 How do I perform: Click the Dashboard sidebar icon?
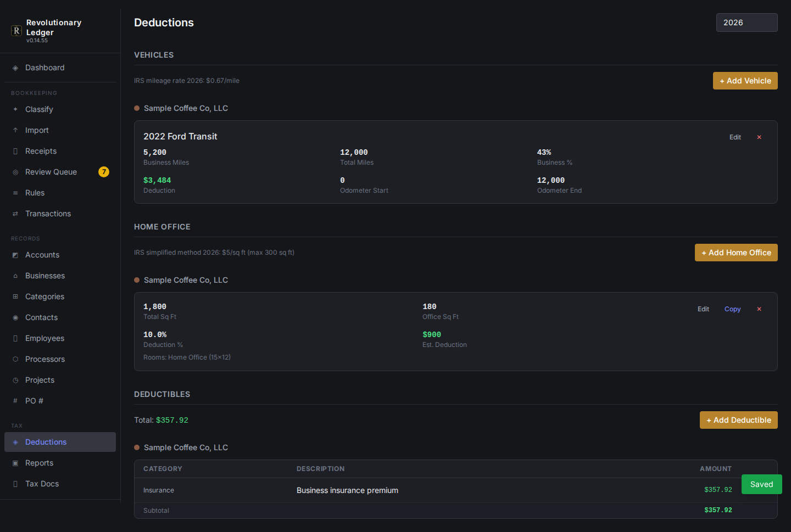(15, 68)
